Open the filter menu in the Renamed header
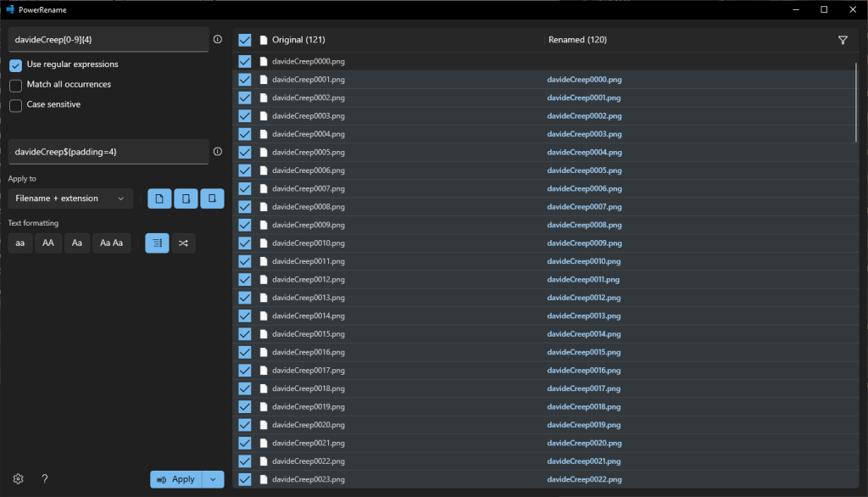Screen dimensions: 868x497 click(842, 40)
